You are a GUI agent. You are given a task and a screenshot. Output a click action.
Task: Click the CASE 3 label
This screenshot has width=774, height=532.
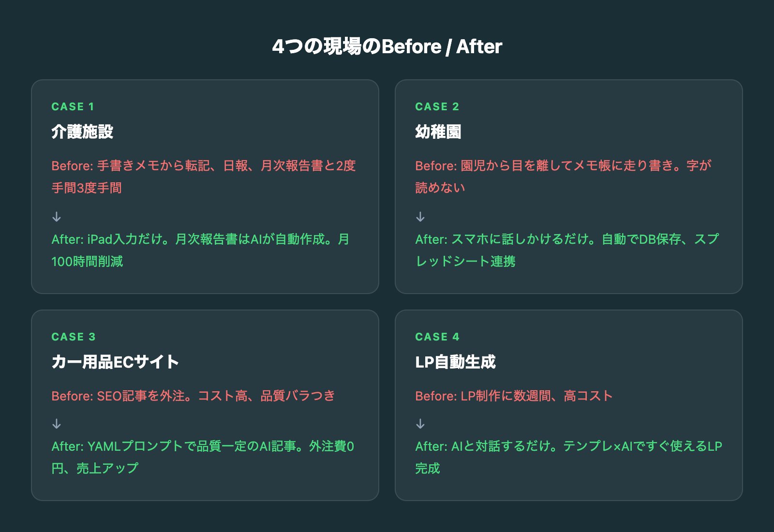(x=74, y=337)
